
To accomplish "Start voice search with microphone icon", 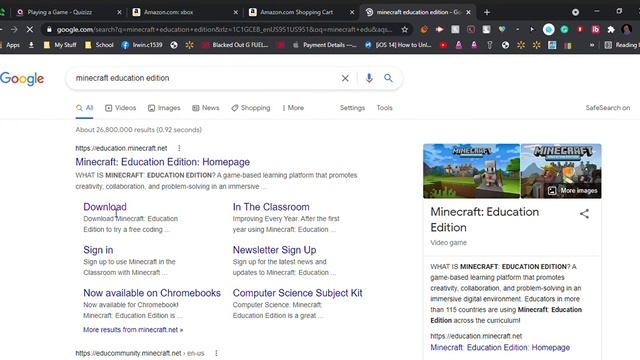I will click(x=369, y=78).
